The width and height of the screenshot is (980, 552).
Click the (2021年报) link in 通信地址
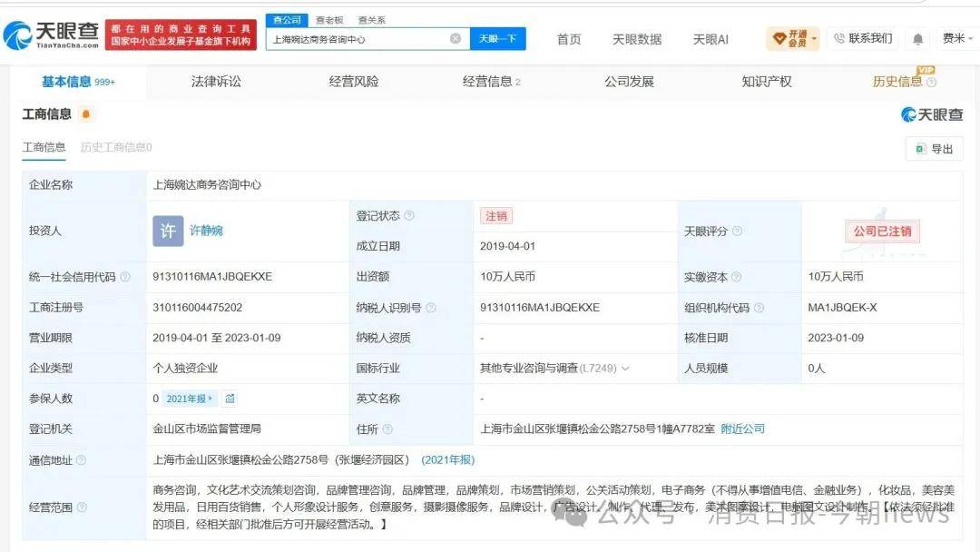point(447,460)
